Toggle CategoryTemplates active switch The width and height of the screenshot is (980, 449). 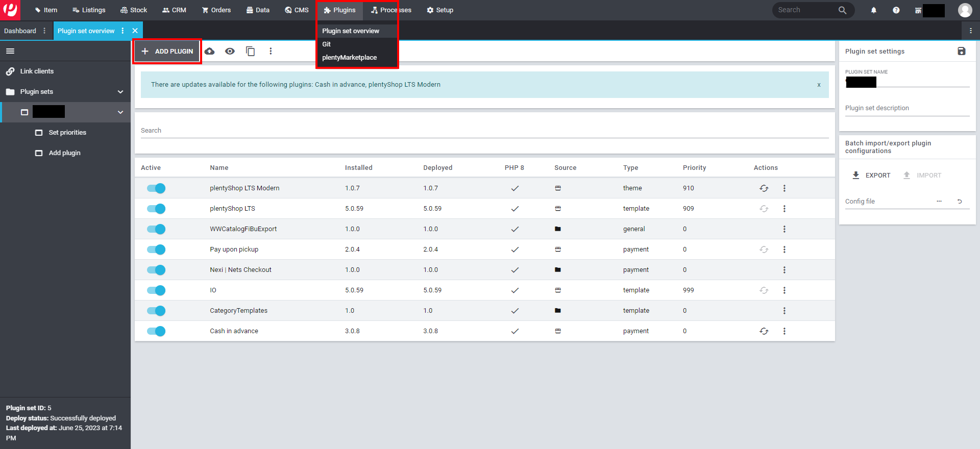156,311
